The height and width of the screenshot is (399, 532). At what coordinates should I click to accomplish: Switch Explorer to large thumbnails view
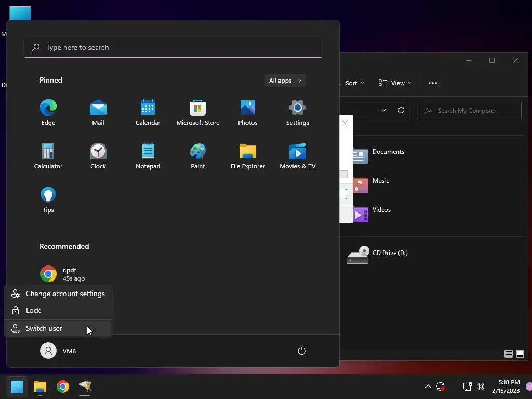pos(520,354)
